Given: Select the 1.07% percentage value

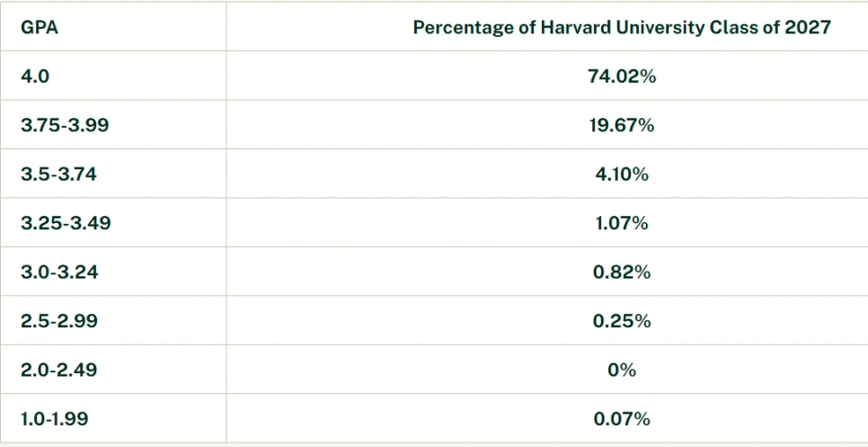Looking at the screenshot, I should click(622, 223).
